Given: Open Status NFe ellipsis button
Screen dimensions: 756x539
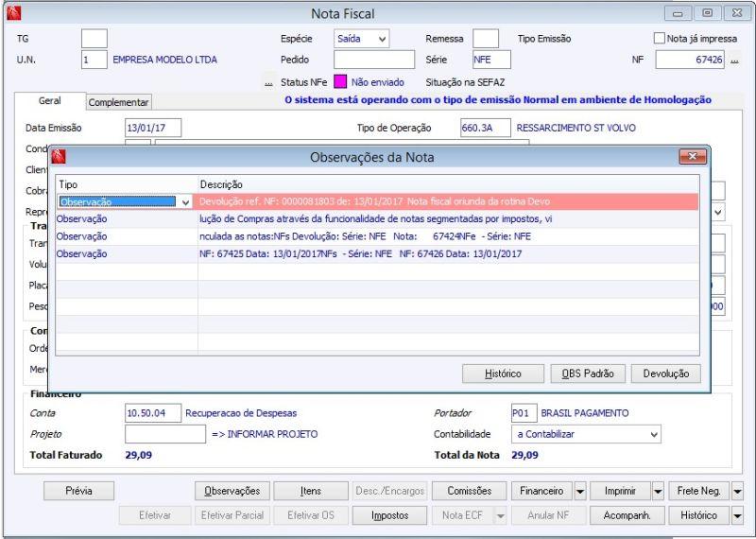Looking at the screenshot, I should 268,83.
